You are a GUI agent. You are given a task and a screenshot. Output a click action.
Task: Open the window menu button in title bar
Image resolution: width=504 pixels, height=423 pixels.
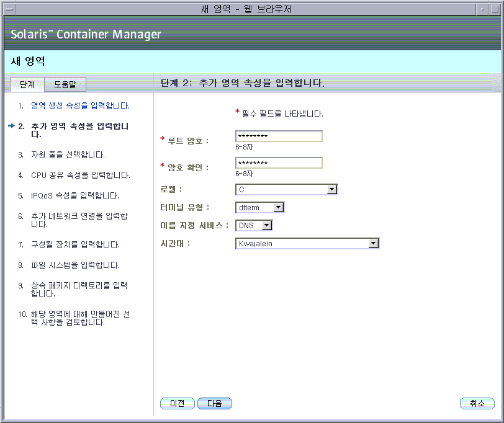tap(10, 9)
